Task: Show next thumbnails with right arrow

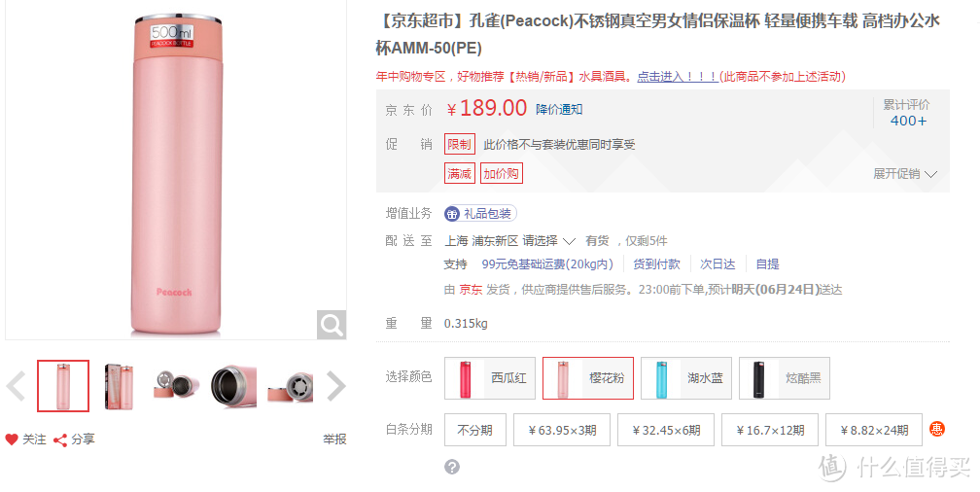Action: tap(335, 386)
